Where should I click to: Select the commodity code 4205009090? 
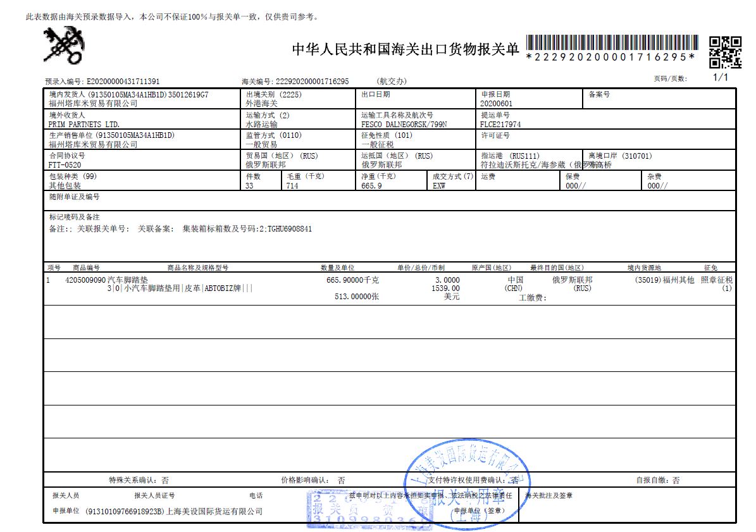click(85, 280)
